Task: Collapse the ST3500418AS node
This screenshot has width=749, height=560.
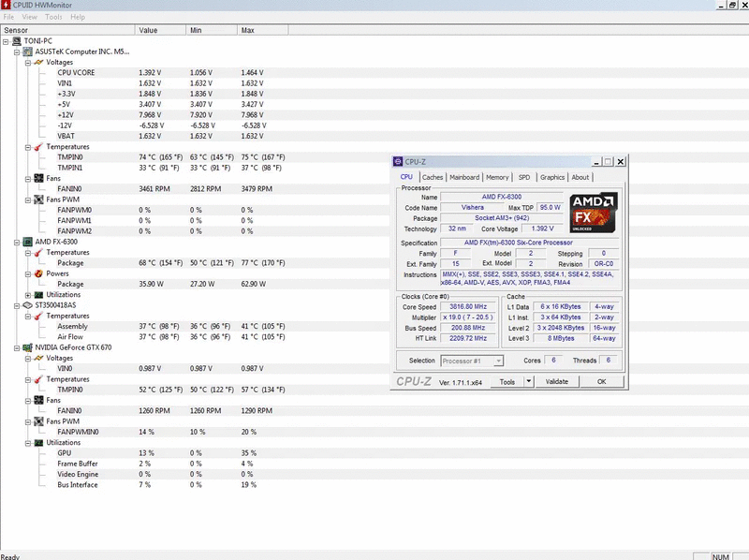Action: coord(17,305)
